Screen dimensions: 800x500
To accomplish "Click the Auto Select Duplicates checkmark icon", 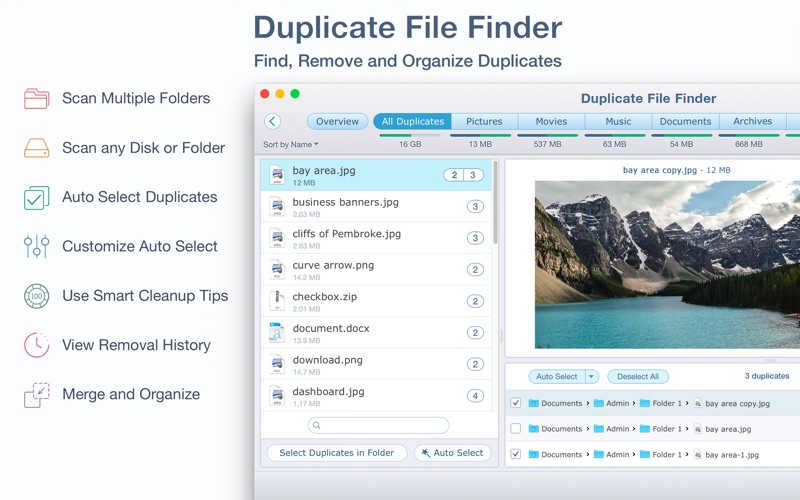I will [36, 197].
